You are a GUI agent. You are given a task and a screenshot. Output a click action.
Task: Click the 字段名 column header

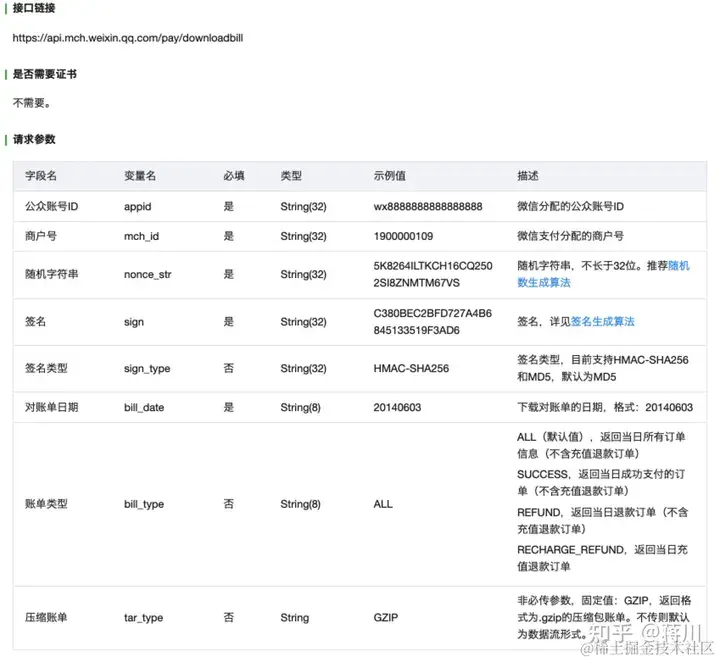click(41, 176)
